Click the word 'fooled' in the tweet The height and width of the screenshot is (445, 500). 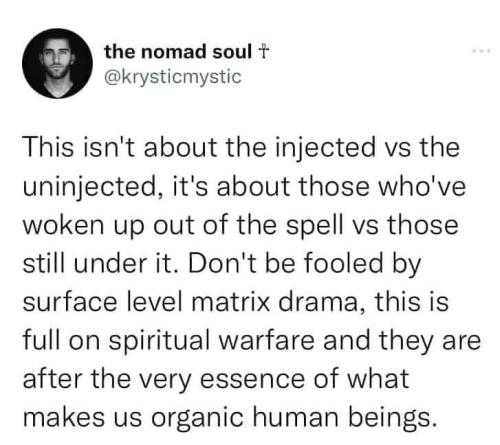click(x=343, y=262)
